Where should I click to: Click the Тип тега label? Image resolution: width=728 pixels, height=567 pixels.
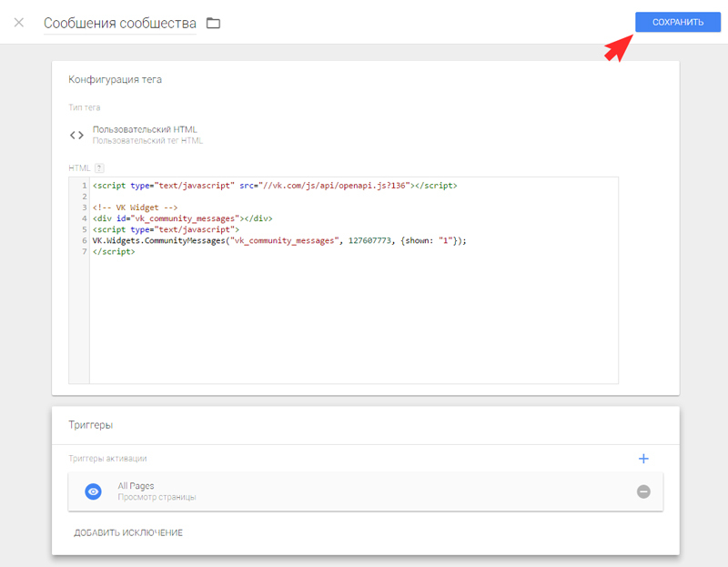85,107
